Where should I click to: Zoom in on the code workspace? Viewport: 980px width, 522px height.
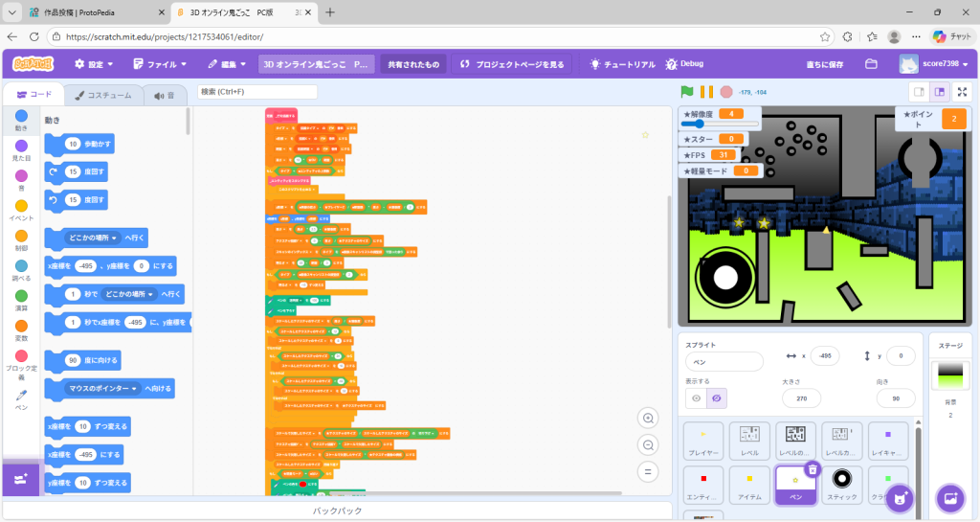point(650,419)
